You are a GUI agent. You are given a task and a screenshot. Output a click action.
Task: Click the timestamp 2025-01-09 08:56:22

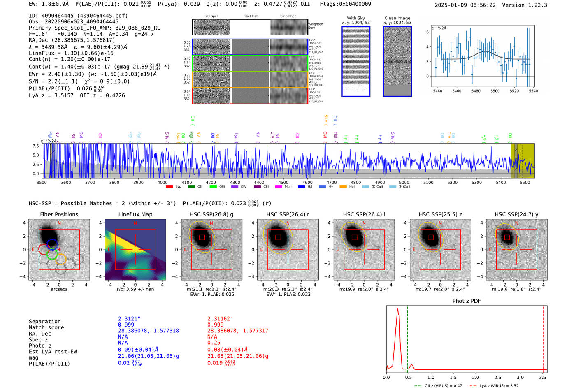point(465,5)
